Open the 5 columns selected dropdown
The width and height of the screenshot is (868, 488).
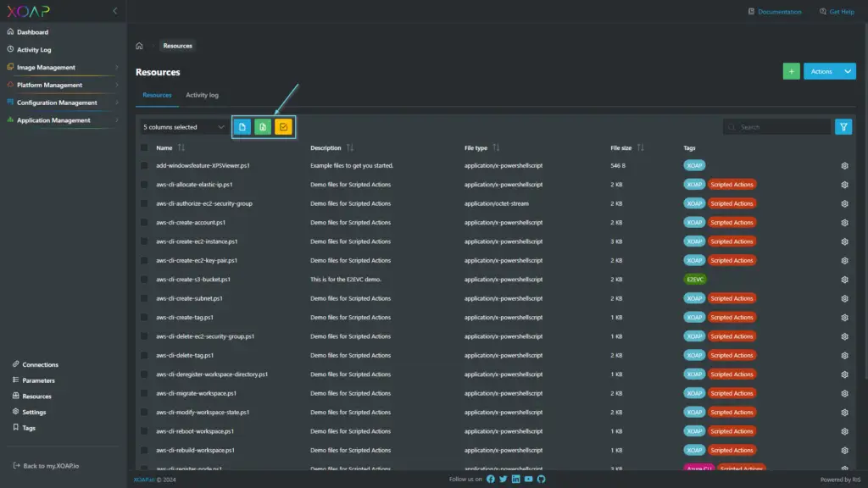point(184,127)
